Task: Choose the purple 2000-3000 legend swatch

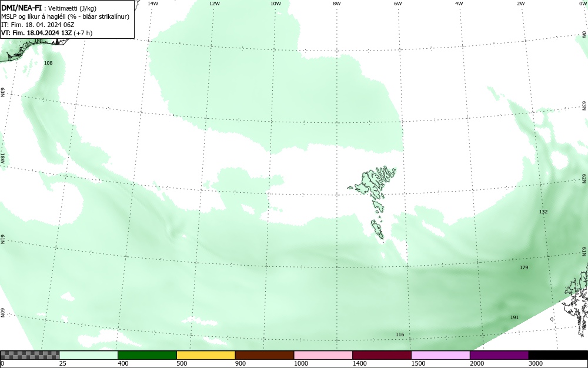Action: click(499, 355)
